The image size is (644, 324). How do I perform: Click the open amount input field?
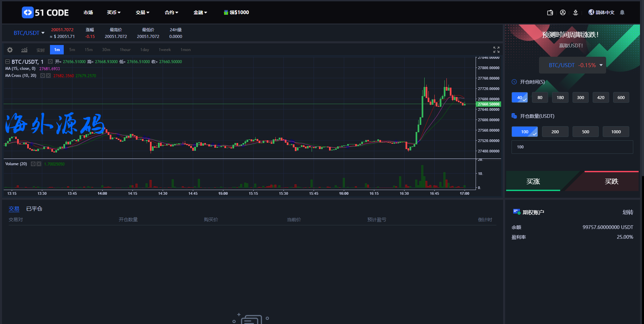click(572, 147)
